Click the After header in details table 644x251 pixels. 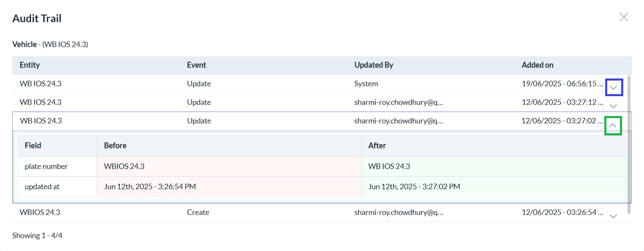pyautogui.click(x=377, y=146)
